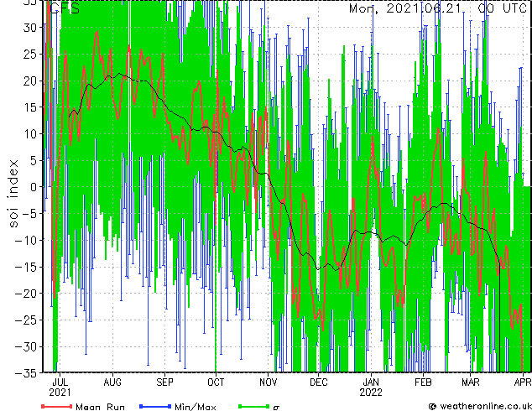Image resolution: width=532 pixels, height=411 pixels.
Task: Click the -5 y-axis value
Action: coord(29,214)
